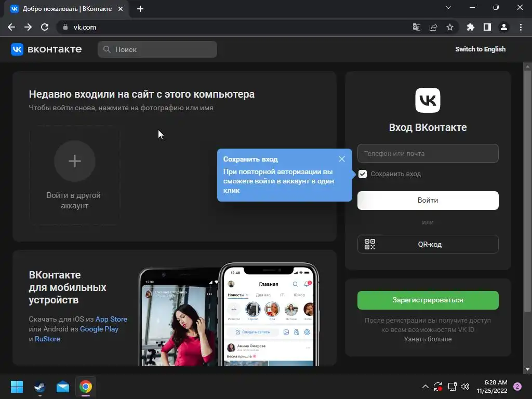Click the QR code icon
This screenshot has width=532, height=399.
370,244
